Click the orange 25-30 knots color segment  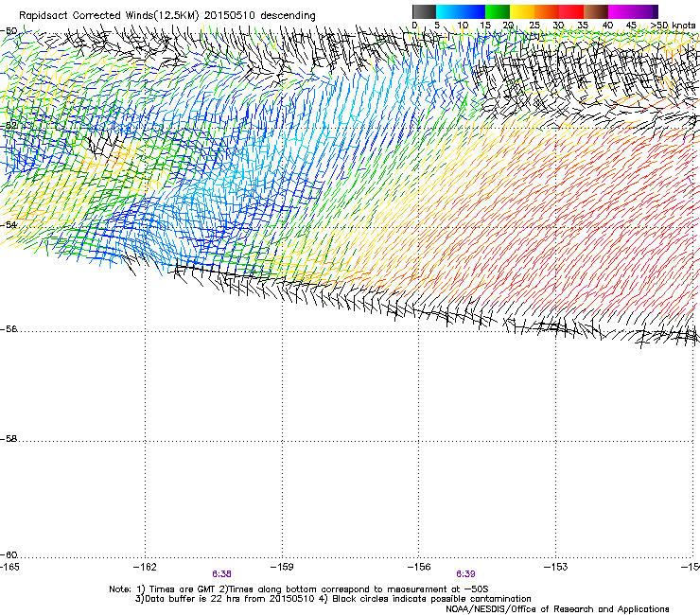[547, 11]
